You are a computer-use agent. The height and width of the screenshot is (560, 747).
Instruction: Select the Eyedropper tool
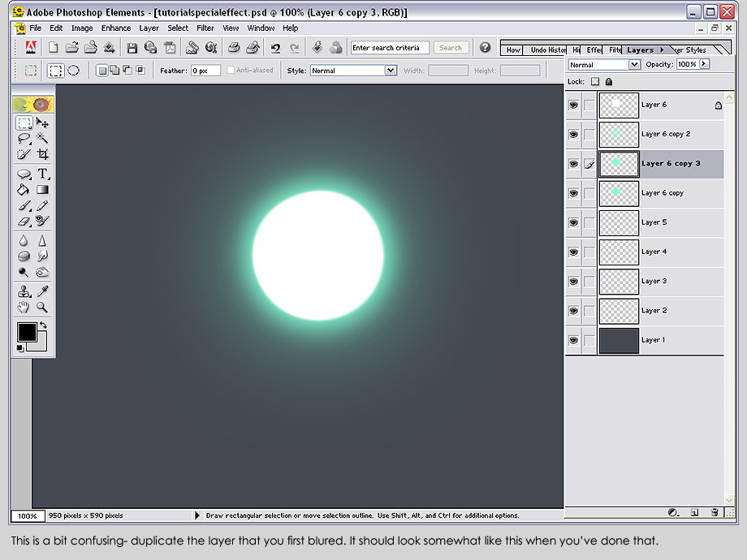(42, 291)
